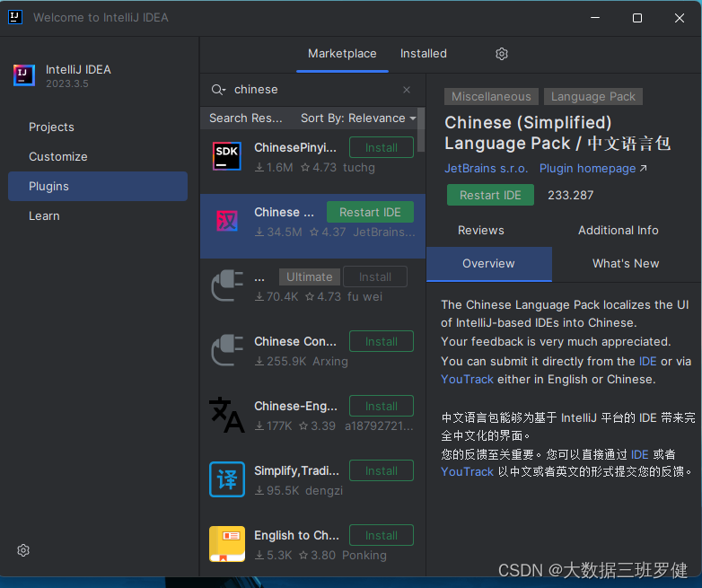Viewport: 702px width, 588px height.
Task: Select the Chinese Con... plugin name
Action: (x=295, y=342)
